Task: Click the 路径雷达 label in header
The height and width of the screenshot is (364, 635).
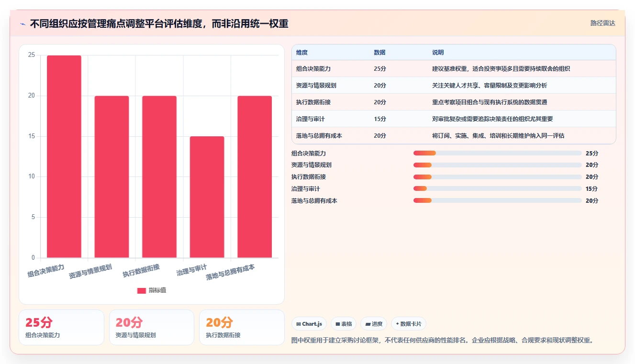Action: coord(602,23)
